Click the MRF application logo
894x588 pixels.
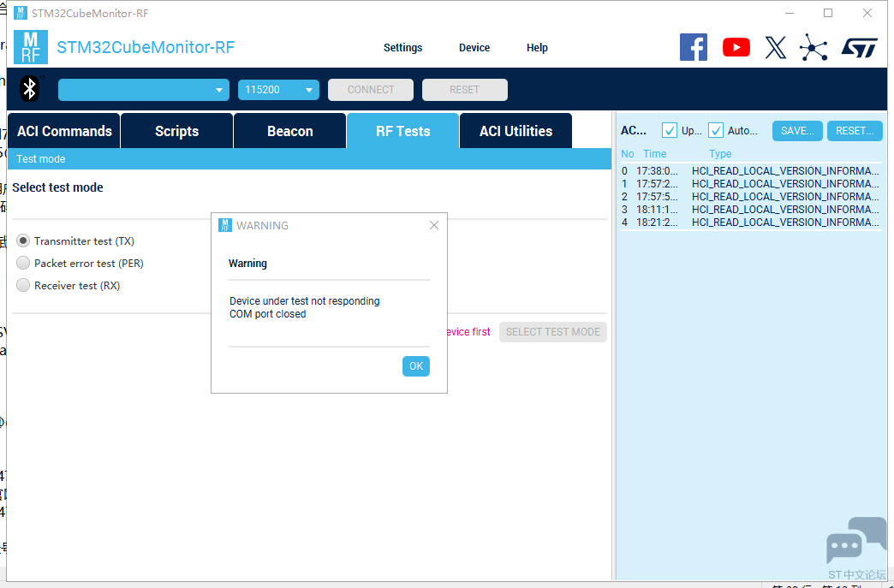[31, 47]
